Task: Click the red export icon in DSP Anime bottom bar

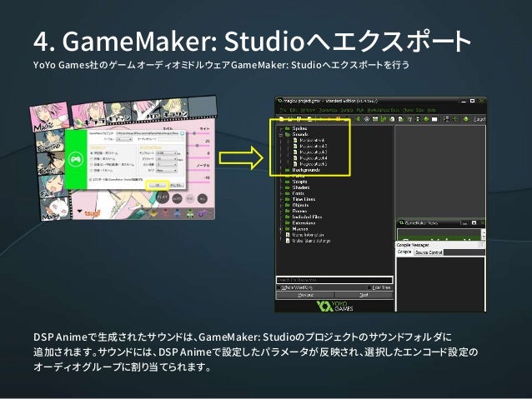Action: click(x=165, y=212)
